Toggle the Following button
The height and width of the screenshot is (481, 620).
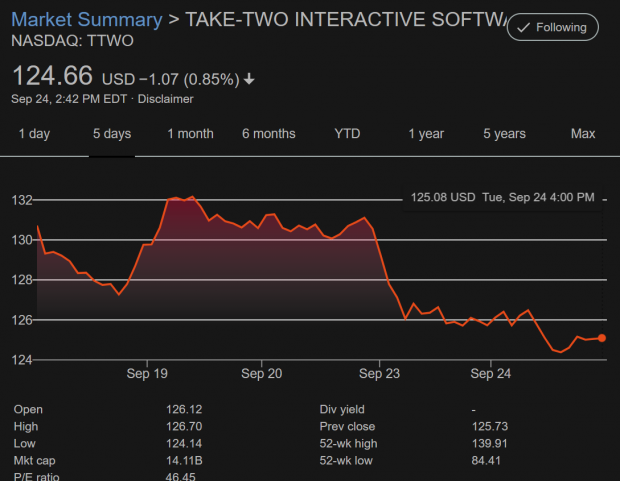pyautogui.click(x=552, y=27)
